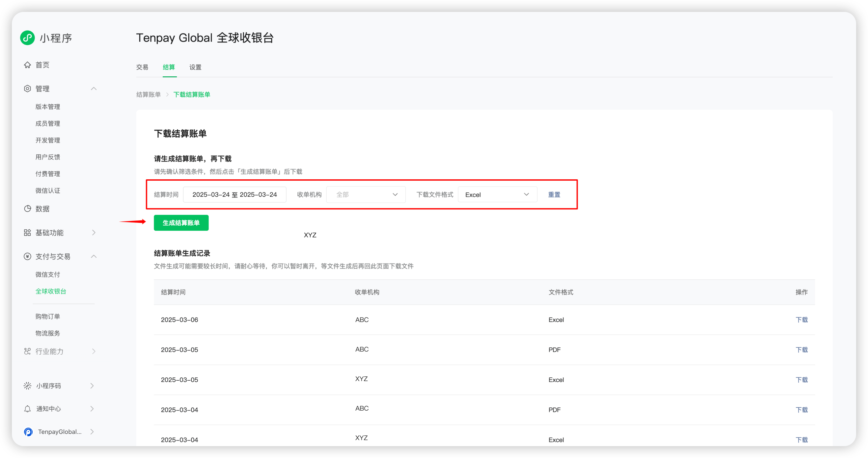Open the 收单机构 dropdown
Viewport: 868px width, 458px height.
[x=366, y=195]
